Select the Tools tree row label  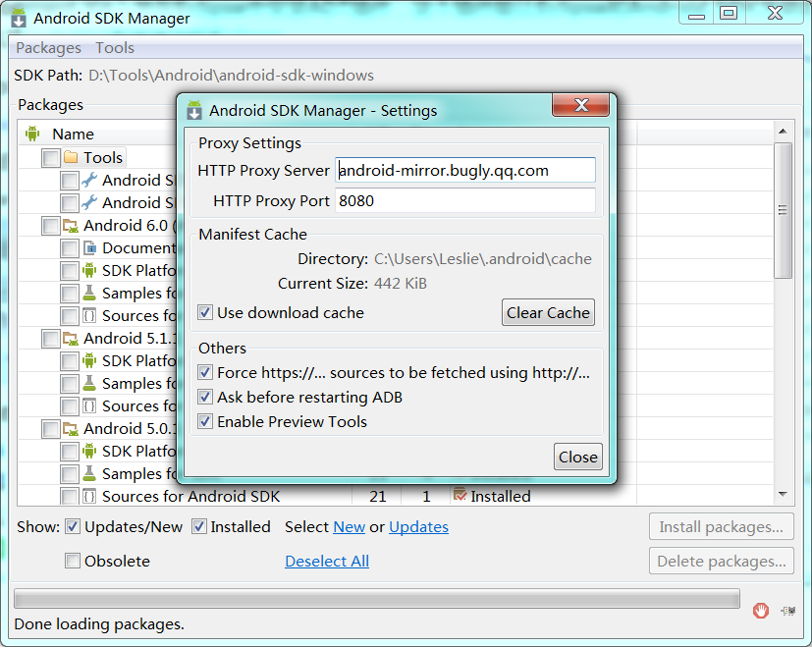coord(103,157)
